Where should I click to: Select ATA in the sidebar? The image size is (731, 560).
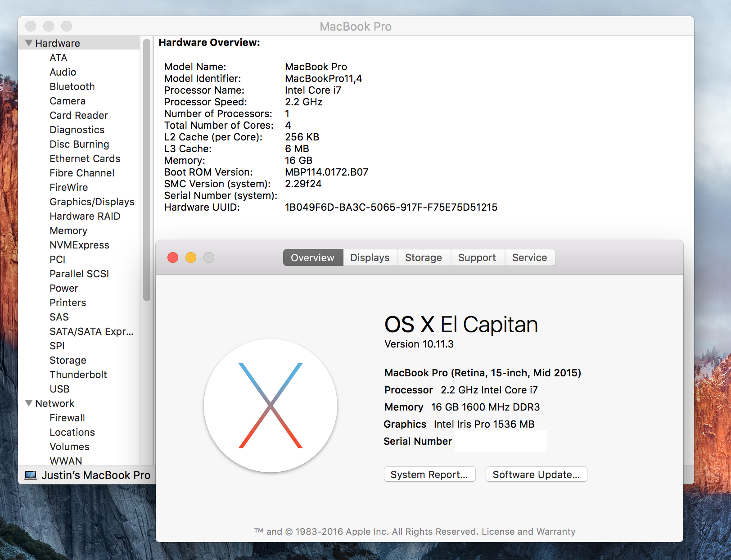(x=59, y=58)
